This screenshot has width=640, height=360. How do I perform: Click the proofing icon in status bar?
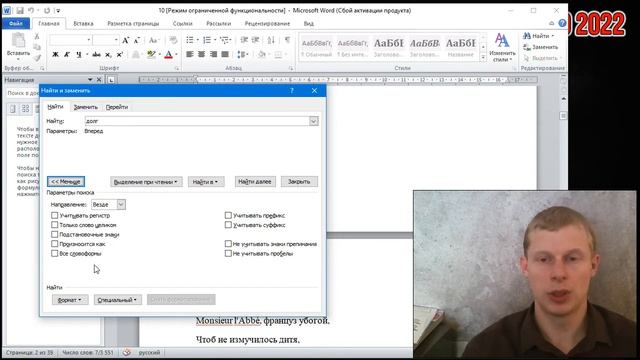point(127,352)
